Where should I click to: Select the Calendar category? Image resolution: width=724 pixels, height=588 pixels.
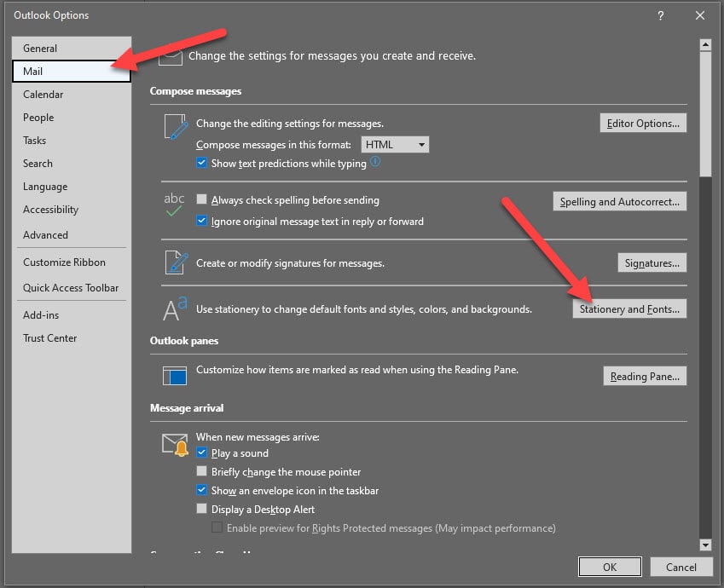[43, 95]
